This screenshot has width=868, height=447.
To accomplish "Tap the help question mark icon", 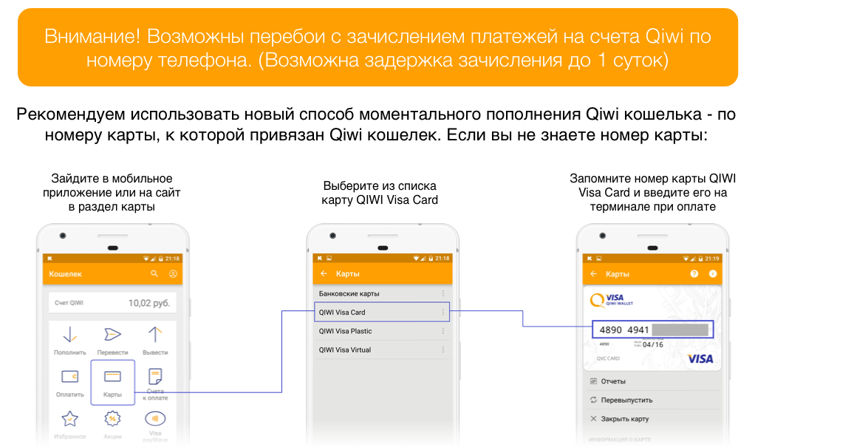I will coord(694,274).
